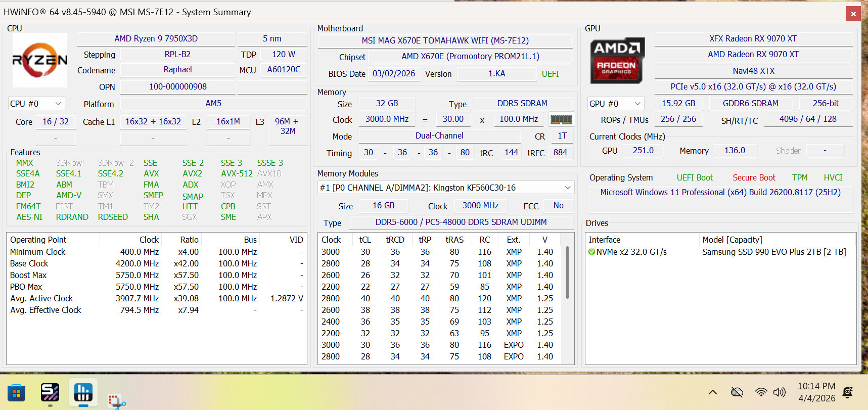868x410 pixels.
Task: Click the Ryzen CPU logo image
Action: coord(40,60)
